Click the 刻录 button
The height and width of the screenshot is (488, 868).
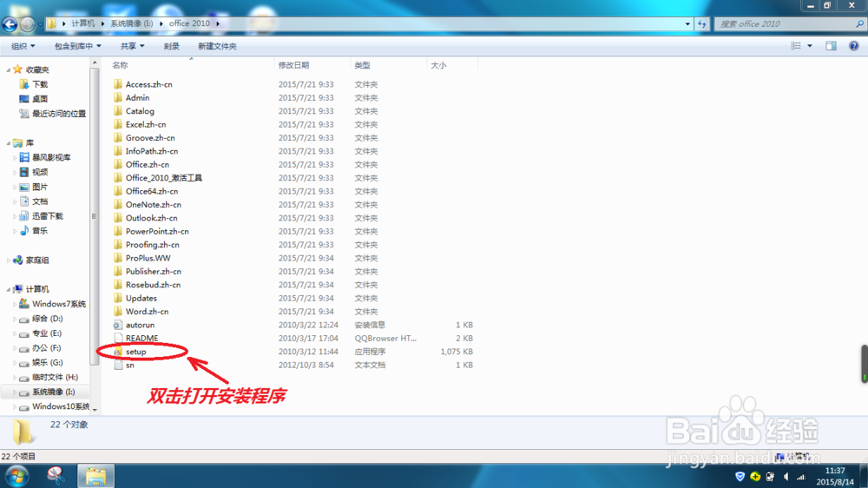[x=172, y=46]
